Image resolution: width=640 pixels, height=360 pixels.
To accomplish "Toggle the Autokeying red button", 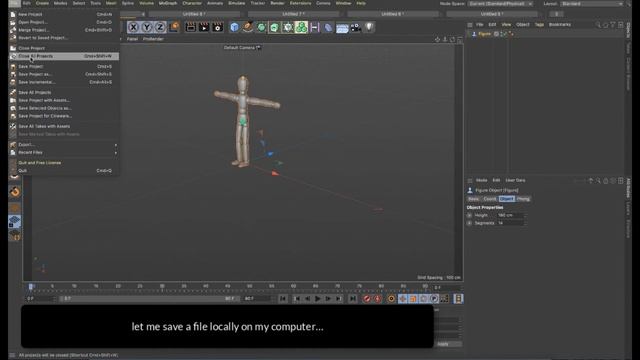I will [377, 299].
